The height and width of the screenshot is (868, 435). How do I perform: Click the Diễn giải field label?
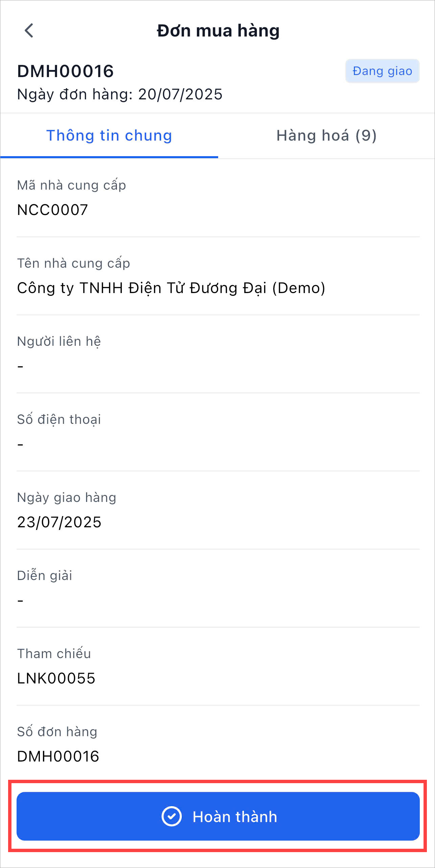pyautogui.click(x=45, y=576)
